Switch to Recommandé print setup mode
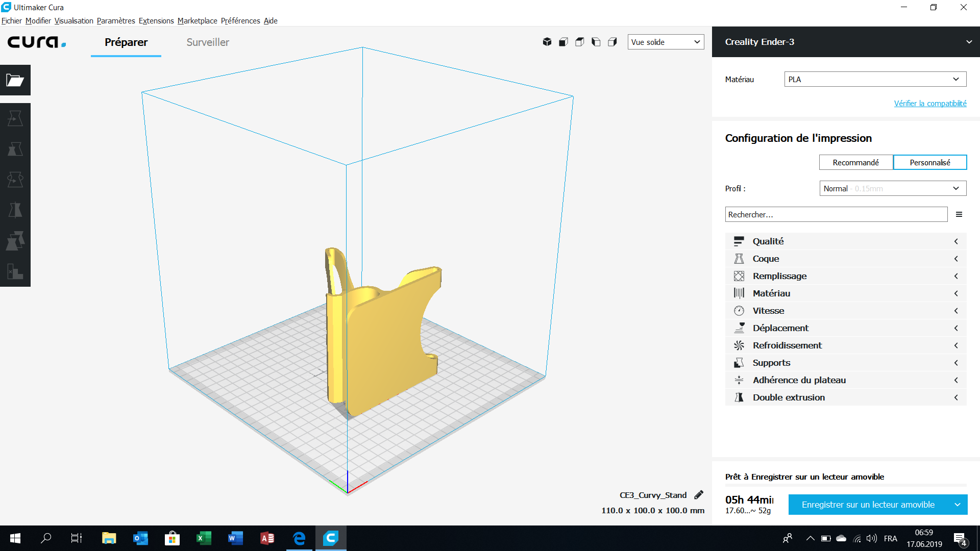The image size is (980, 551). pos(856,162)
